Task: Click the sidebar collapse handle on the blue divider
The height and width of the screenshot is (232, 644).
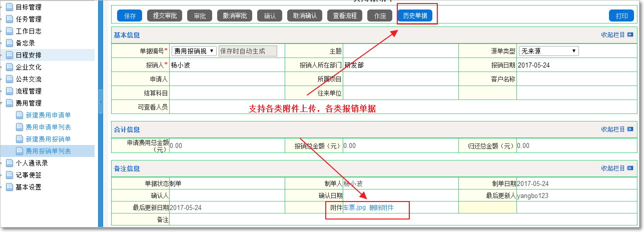Action: [x=101, y=102]
